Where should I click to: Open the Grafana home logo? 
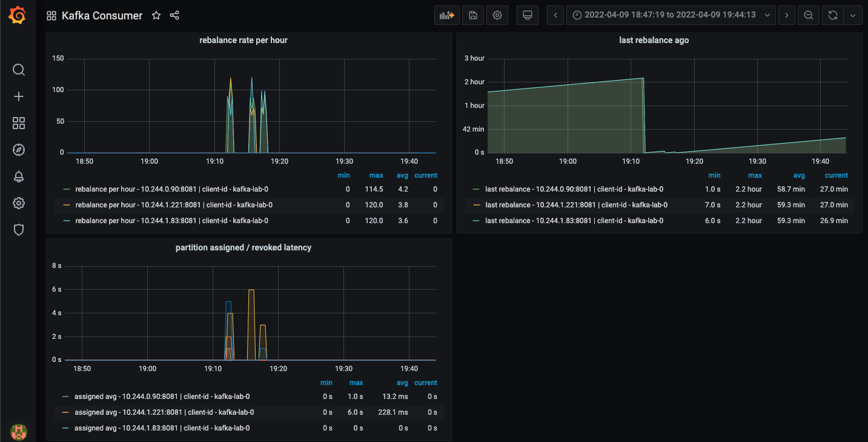(x=18, y=15)
